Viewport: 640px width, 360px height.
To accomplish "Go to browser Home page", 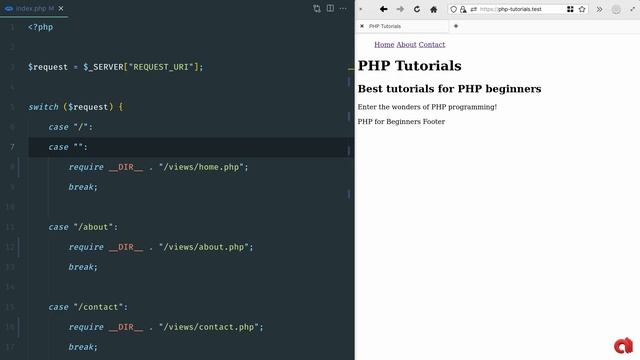I will (433, 9).
